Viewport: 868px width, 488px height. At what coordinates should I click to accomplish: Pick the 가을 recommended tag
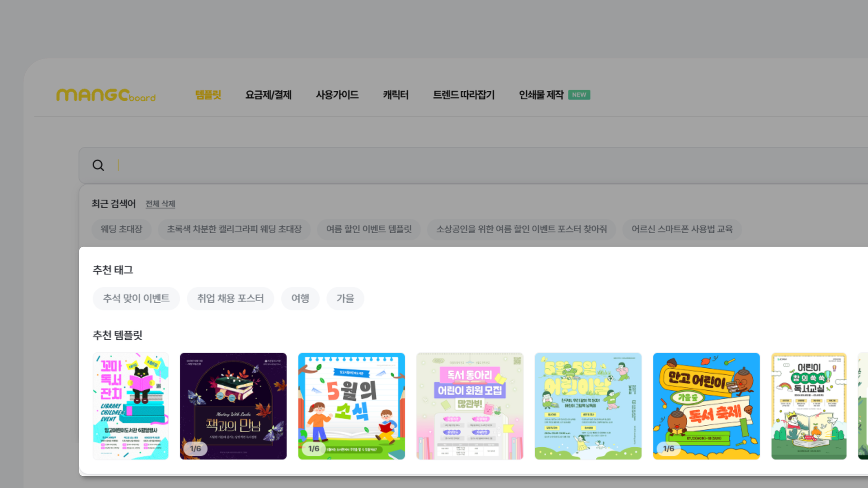[345, 298]
